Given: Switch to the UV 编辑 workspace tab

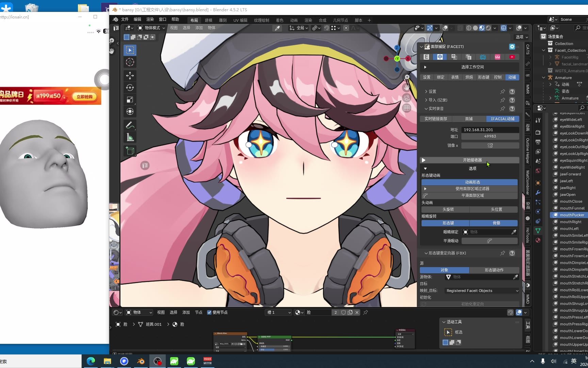Looking at the screenshot, I should 240,20.
